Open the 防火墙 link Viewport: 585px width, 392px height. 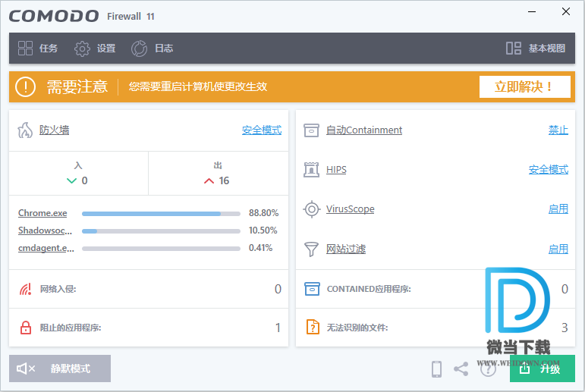click(x=54, y=130)
